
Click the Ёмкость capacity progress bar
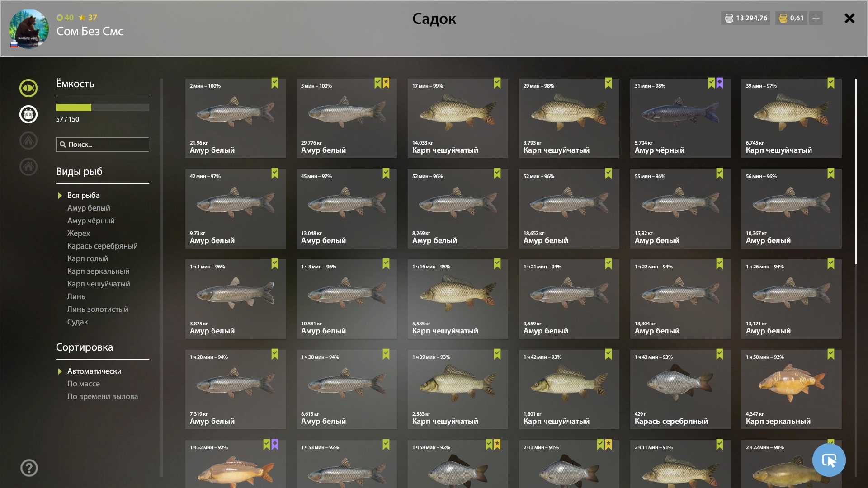click(x=103, y=108)
